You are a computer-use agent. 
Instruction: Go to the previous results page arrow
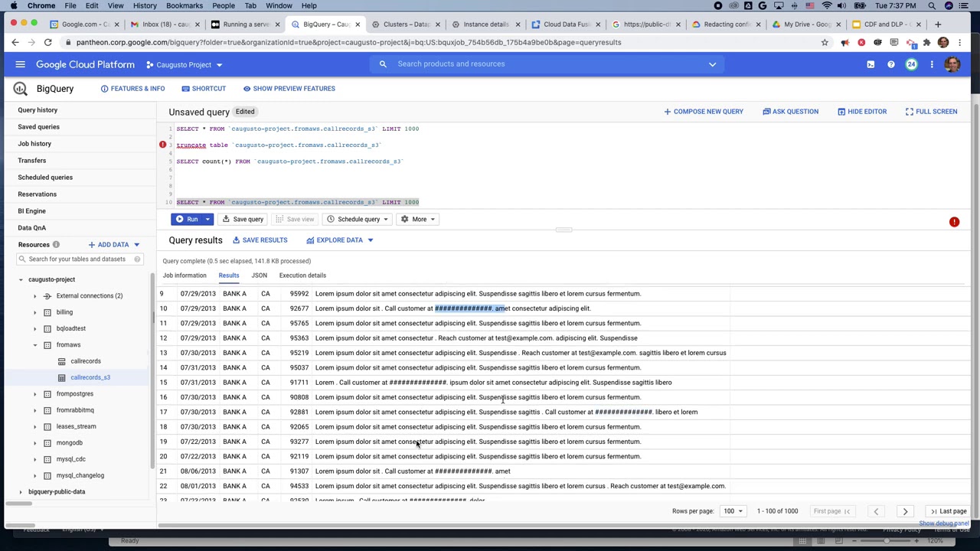tap(876, 511)
